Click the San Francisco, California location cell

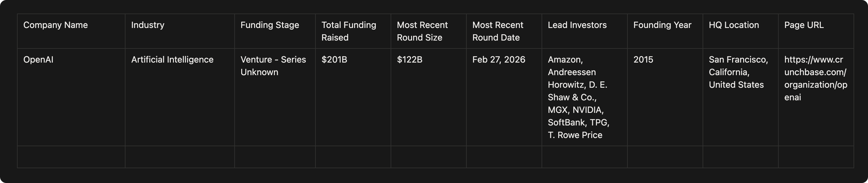pos(738,72)
